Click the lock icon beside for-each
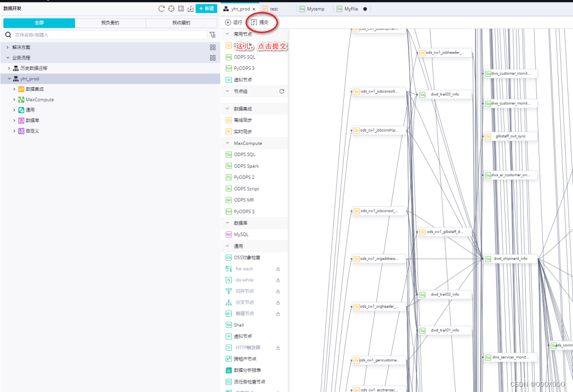This screenshot has height=392, width=573. click(278, 269)
